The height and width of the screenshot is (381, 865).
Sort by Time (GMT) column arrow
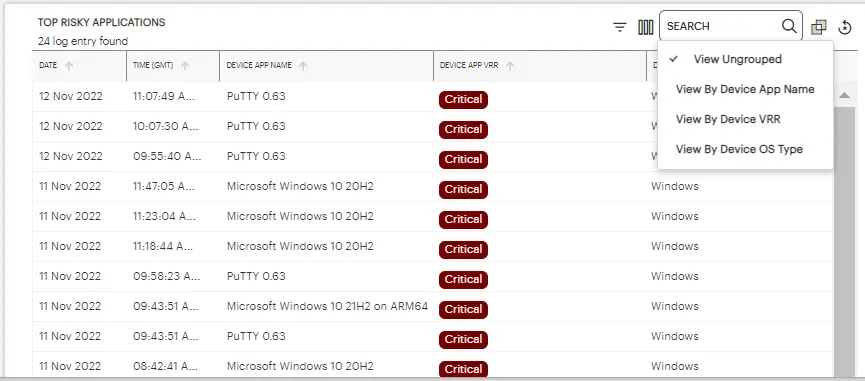(185, 66)
